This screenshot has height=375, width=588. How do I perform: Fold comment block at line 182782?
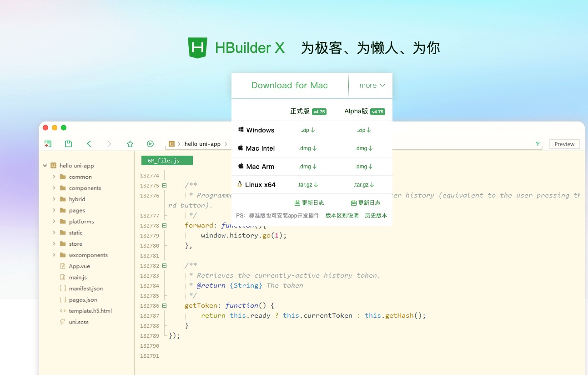[x=164, y=266]
